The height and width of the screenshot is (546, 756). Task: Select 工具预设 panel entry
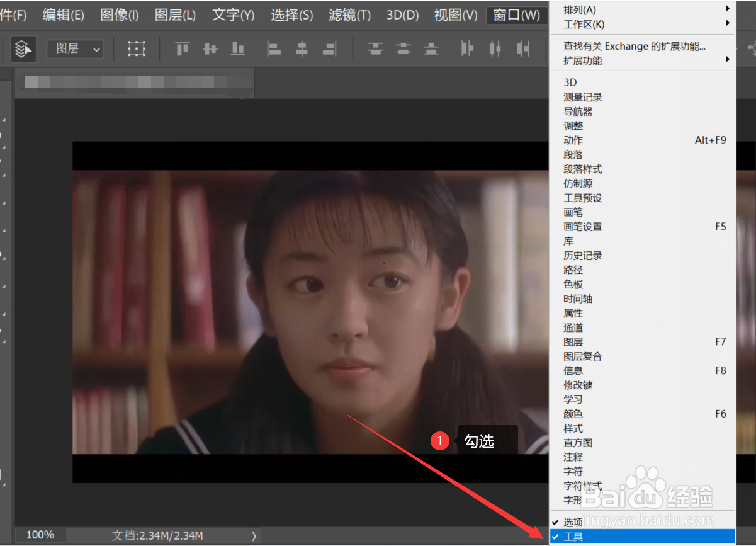click(642, 198)
